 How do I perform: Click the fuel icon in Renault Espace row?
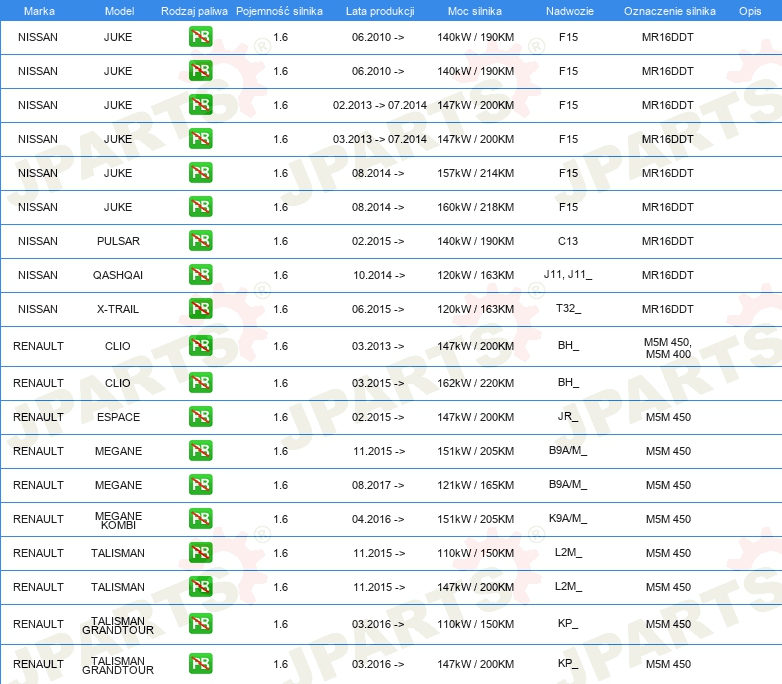point(200,417)
